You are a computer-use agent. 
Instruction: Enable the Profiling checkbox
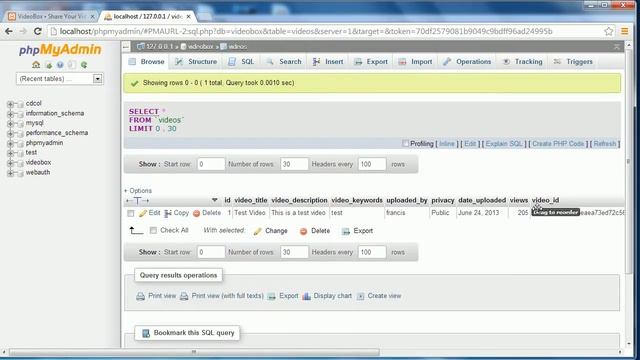pyautogui.click(x=405, y=143)
